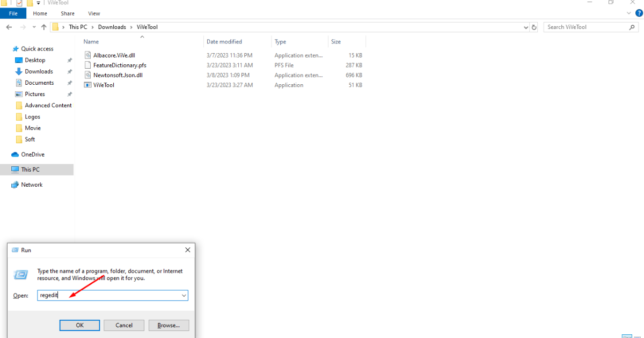The width and height of the screenshot is (644, 338).
Task: Click the Quick access star icon
Action: [x=16, y=49]
